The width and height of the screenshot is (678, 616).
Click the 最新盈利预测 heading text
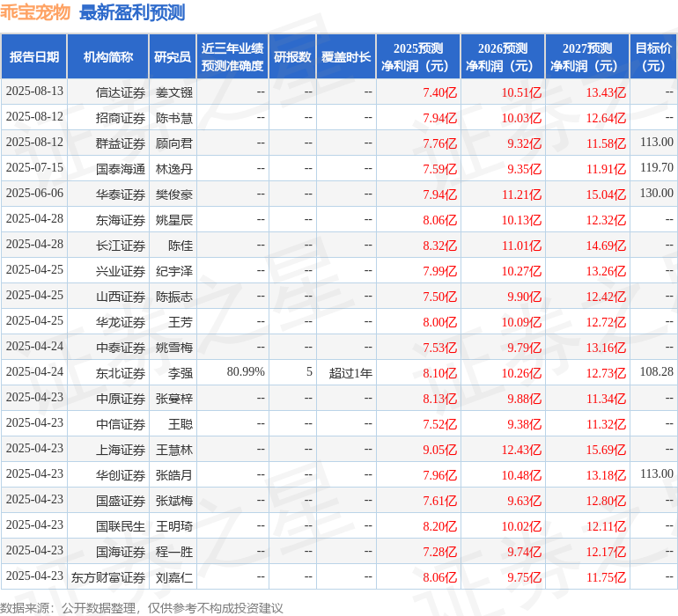[x=132, y=12]
